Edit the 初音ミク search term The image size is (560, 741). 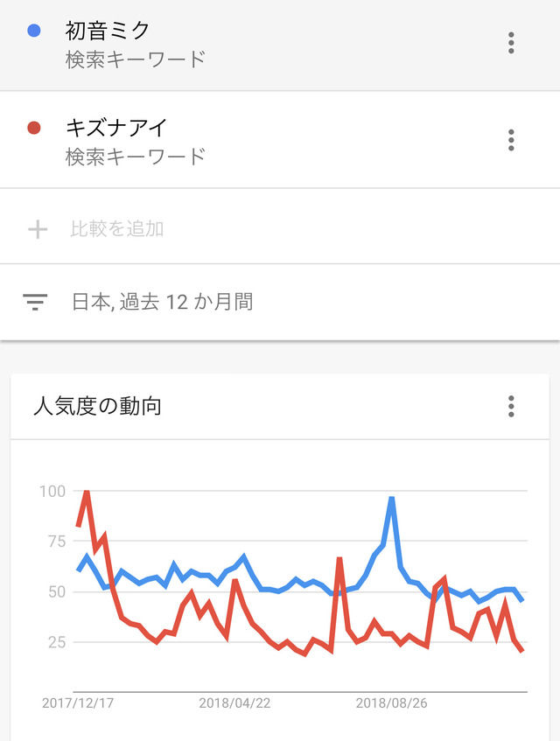[108, 31]
